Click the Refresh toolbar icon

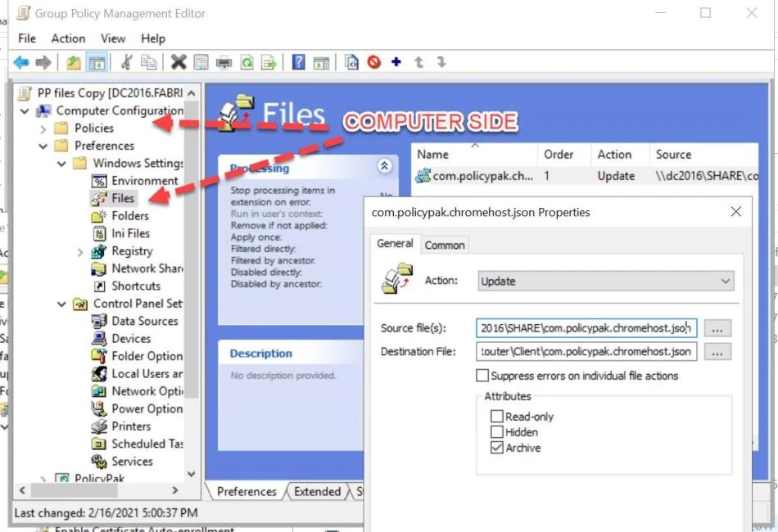pyautogui.click(x=246, y=62)
